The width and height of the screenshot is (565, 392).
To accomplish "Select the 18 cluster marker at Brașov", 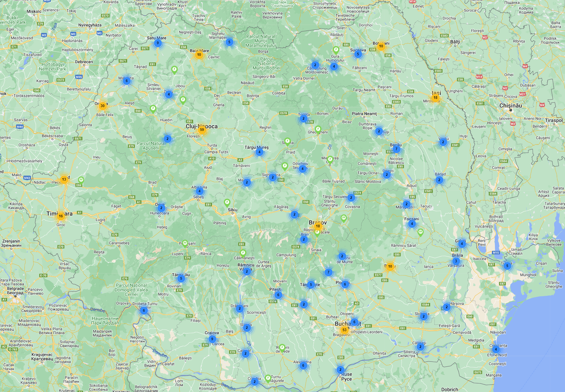I will tap(318, 226).
